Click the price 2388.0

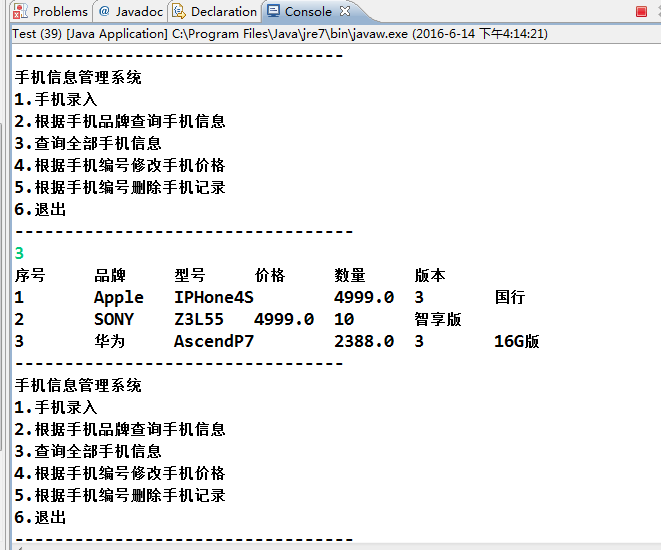point(364,341)
